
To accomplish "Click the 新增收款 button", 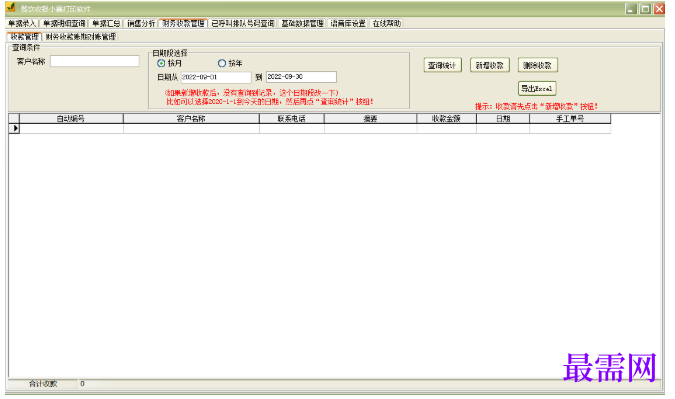I will tap(489, 65).
